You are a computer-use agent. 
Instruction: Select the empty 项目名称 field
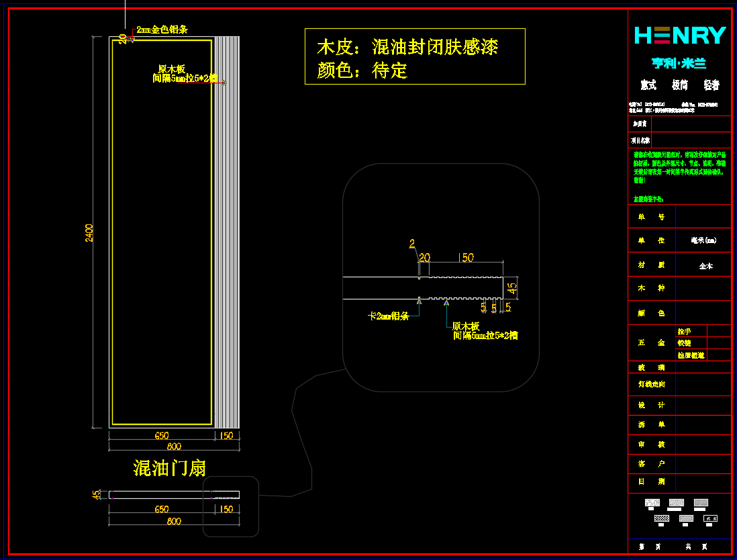pos(691,141)
